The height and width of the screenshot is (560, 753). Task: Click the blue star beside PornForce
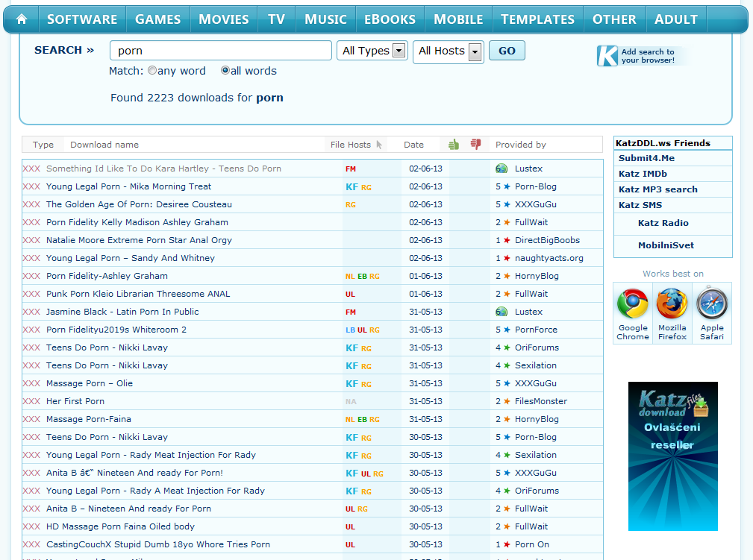coord(507,330)
